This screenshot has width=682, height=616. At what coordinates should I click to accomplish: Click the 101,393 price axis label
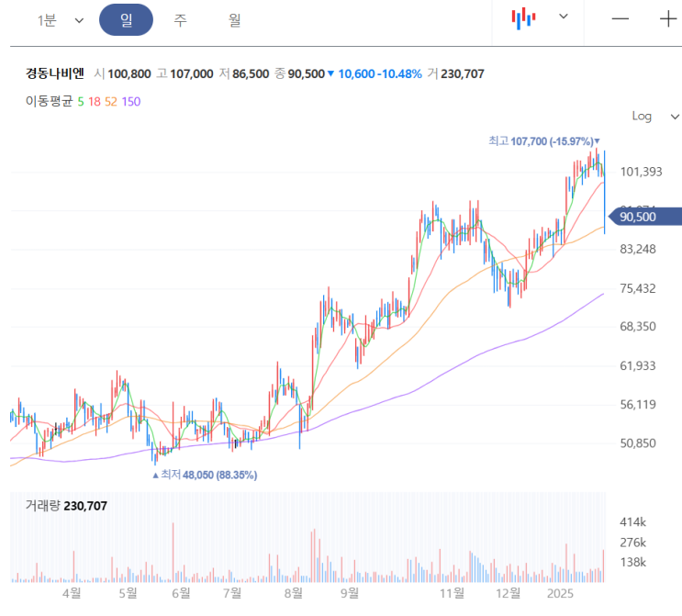(641, 172)
